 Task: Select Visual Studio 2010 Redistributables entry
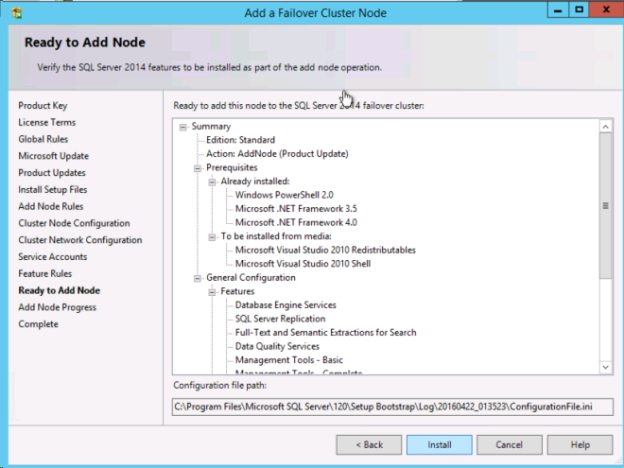[325, 250]
